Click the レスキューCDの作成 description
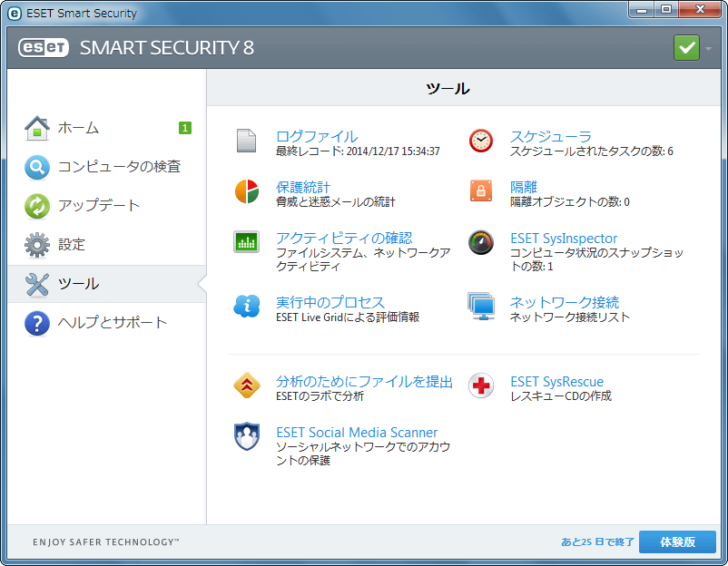The image size is (728, 566). point(560,396)
